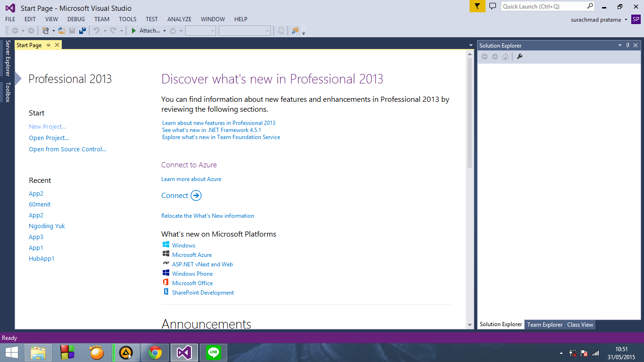The image size is (644, 362).
Task: Switch to the Class View tab
Action: coord(580,325)
